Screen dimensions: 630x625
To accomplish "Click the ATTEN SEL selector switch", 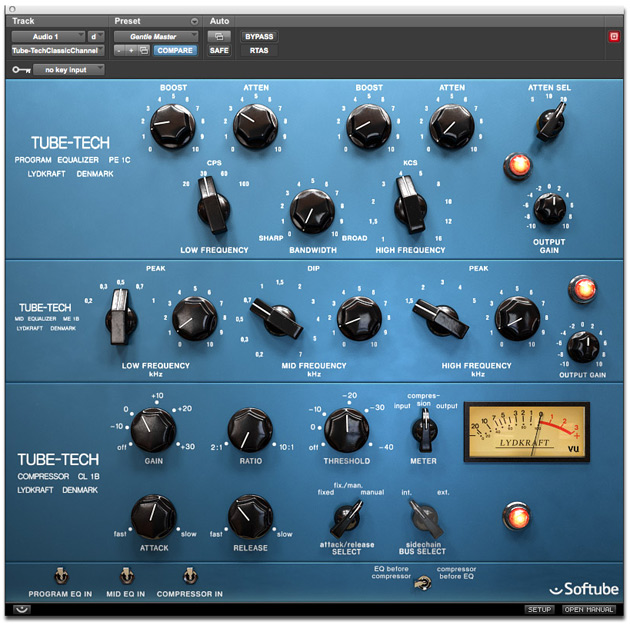I will [x=551, y=121].
